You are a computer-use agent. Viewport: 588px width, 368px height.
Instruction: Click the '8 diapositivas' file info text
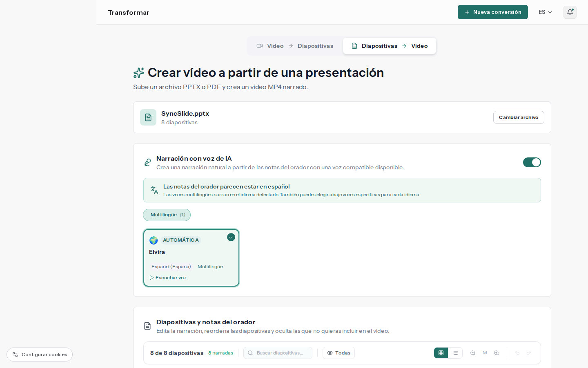[179, 122]
